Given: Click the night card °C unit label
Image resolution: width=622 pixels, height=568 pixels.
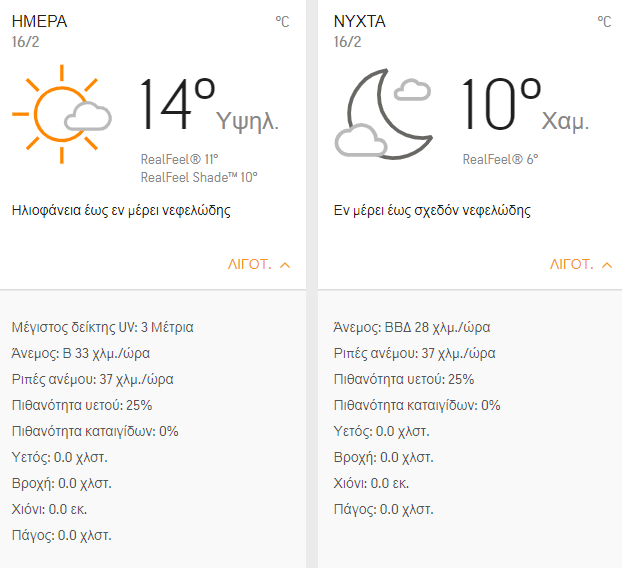Looking at the screenshot, I should 604,22.
